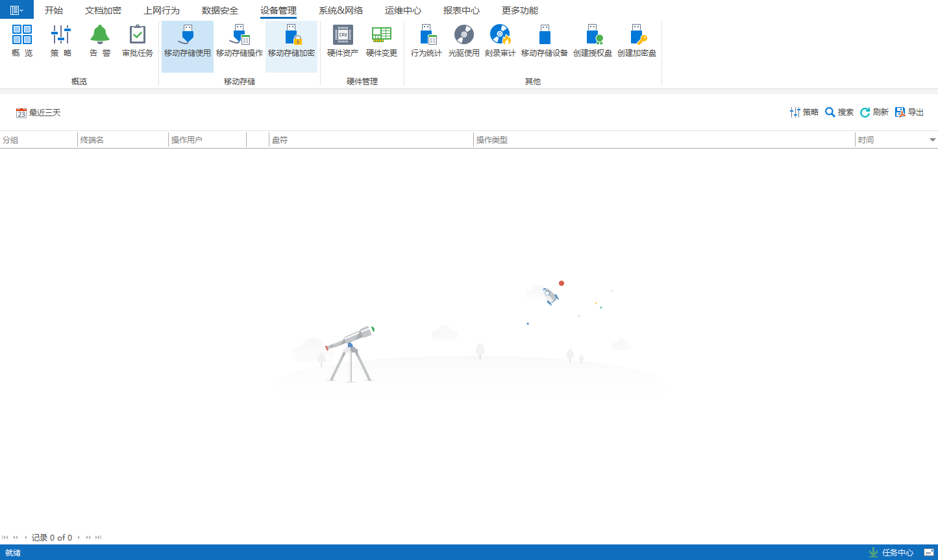Show the 更多功能 tab
Viewport: 938px width, 560px height.
[x=520, y=10]
